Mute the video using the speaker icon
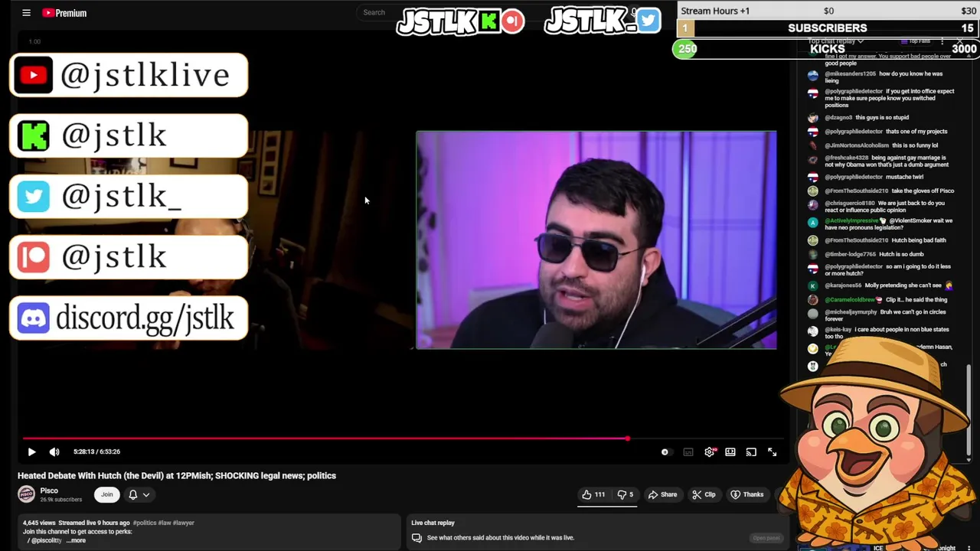Screen dimensions: 980x551 pyautogui.click(x=54, y=452)
